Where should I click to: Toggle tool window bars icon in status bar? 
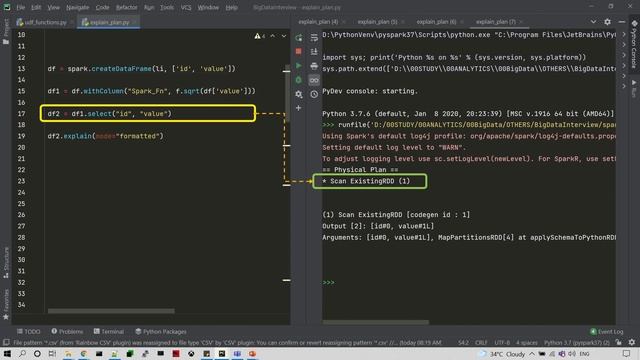[x=6, y=342]
